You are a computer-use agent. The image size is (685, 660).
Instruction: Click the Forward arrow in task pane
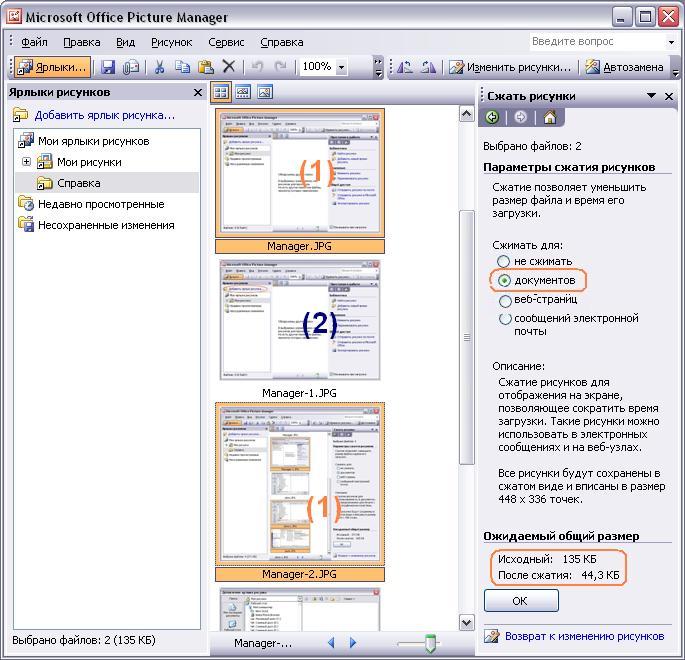520,117
